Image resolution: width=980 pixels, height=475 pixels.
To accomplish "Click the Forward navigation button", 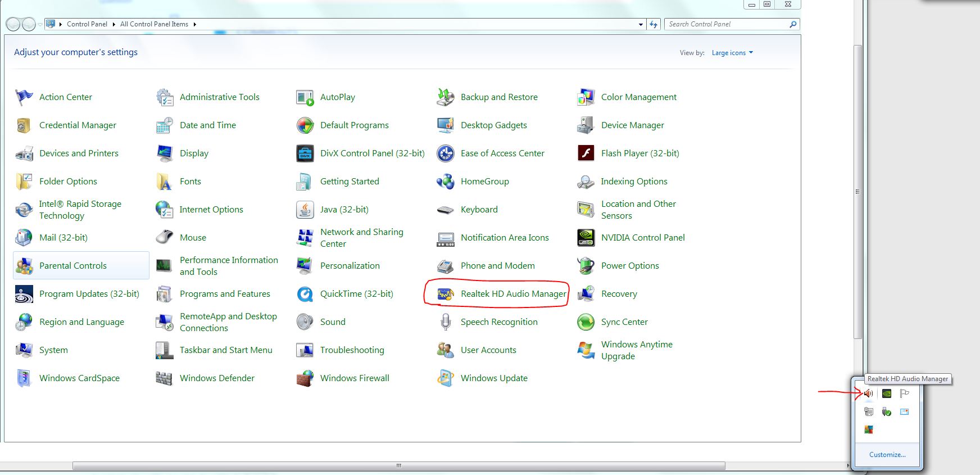I will click(29, 24).
